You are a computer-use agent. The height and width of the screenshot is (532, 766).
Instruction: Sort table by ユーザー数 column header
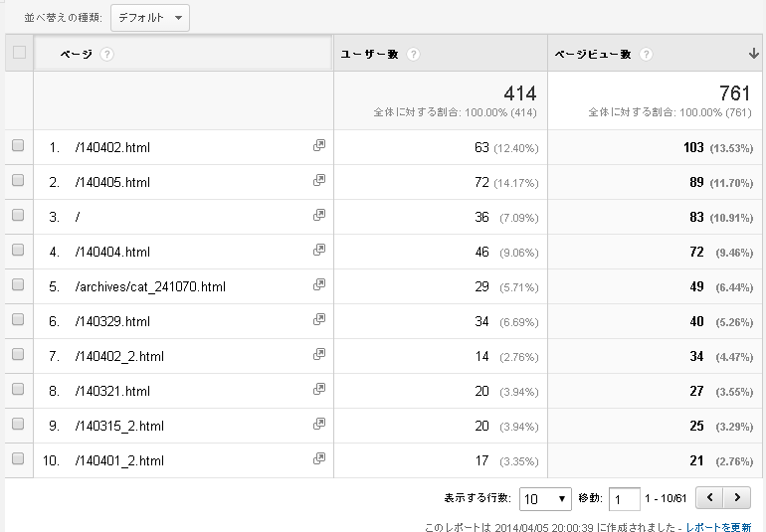[370, 55]
